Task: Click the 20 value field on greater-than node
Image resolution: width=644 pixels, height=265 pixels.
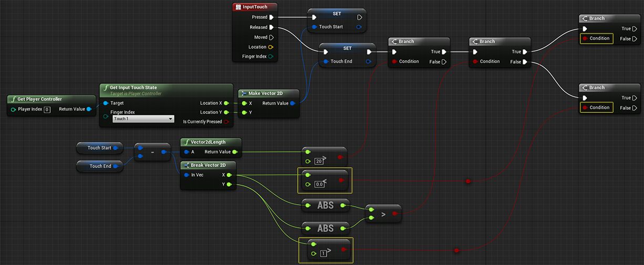Action: pyautogui.click(x=318, y=161)
